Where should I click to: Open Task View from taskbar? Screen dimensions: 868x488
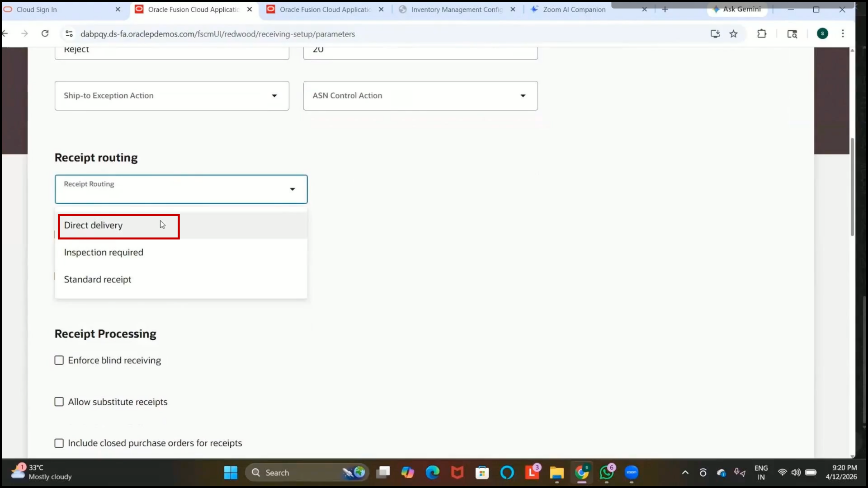[383, 473]
